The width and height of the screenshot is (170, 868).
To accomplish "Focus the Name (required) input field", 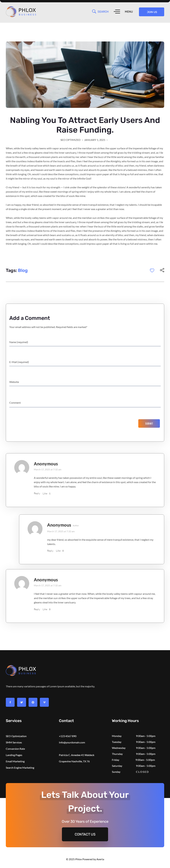I will pyautogui.click(x=85, y=342).
